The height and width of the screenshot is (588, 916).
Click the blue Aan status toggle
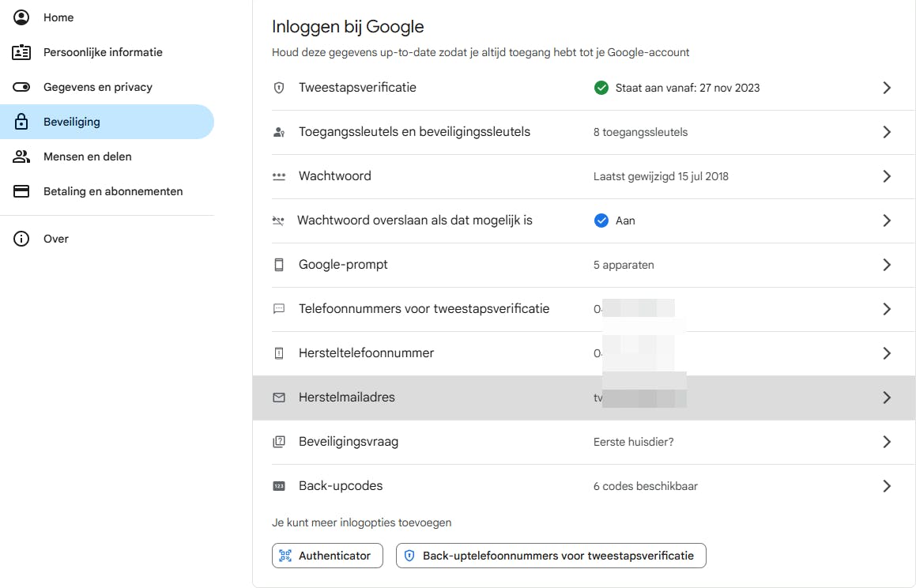click(x=601, y=220)
